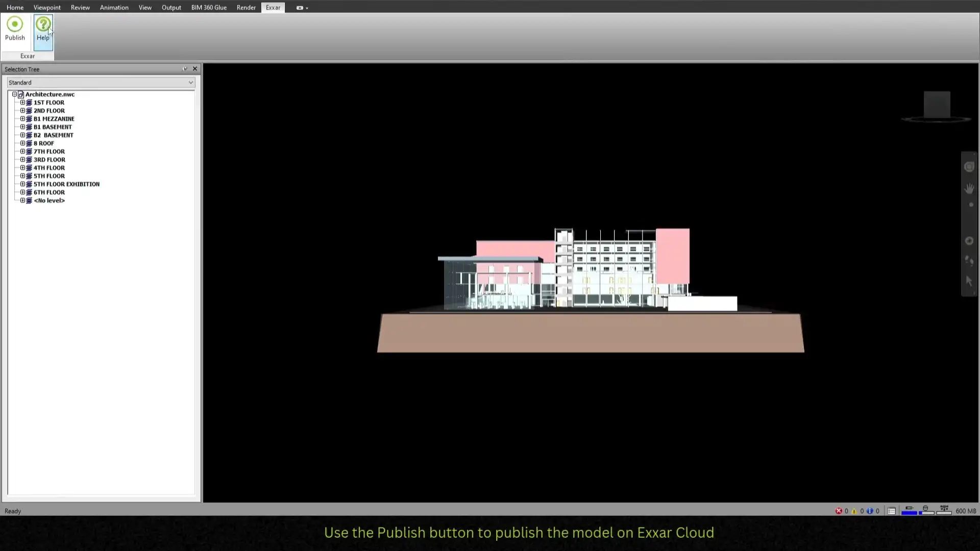Click the red error count icon
This screenshot has height=551, width=980.
839,511
